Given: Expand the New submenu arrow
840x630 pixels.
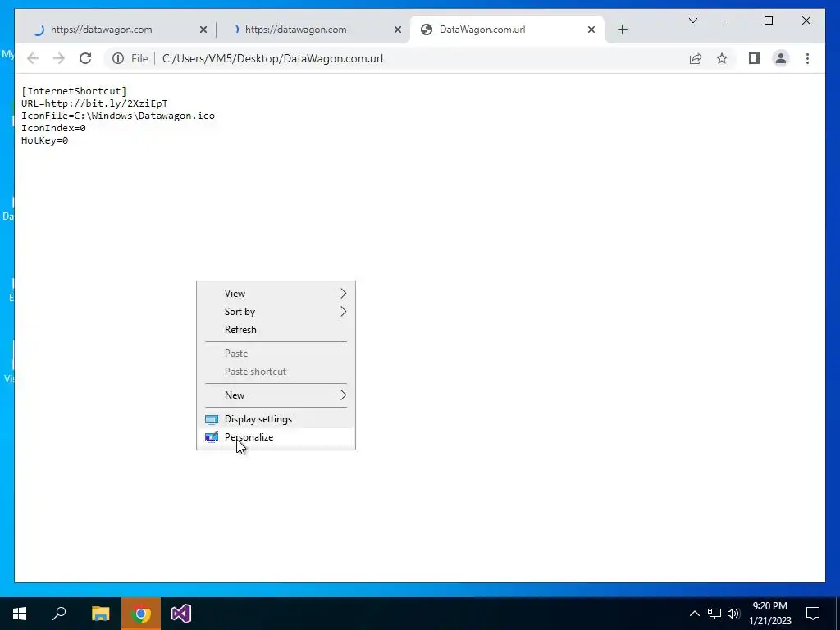Looking at the screenshot, I should 344,395.
